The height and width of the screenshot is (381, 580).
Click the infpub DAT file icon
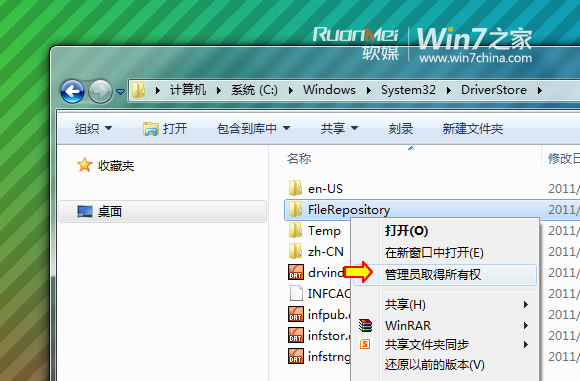pos(296,314)
